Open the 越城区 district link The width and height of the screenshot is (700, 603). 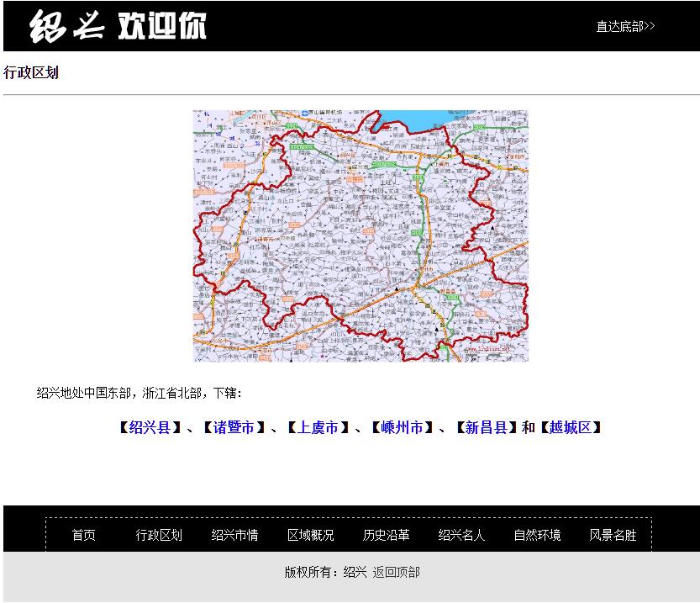pos(570,427)
